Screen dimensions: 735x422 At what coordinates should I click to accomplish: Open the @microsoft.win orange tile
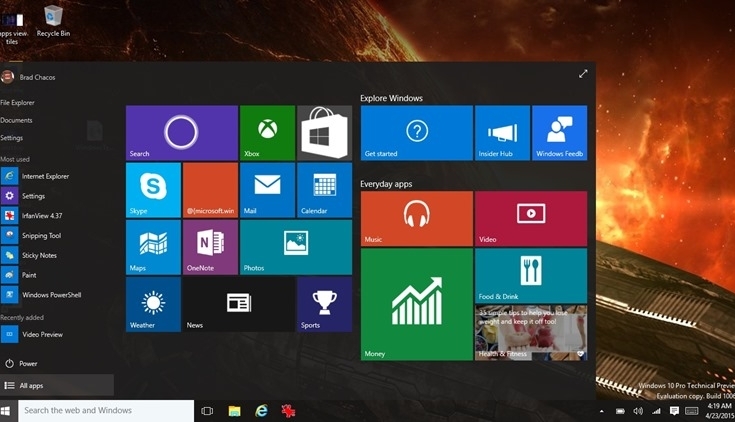[x=210, y=190]
